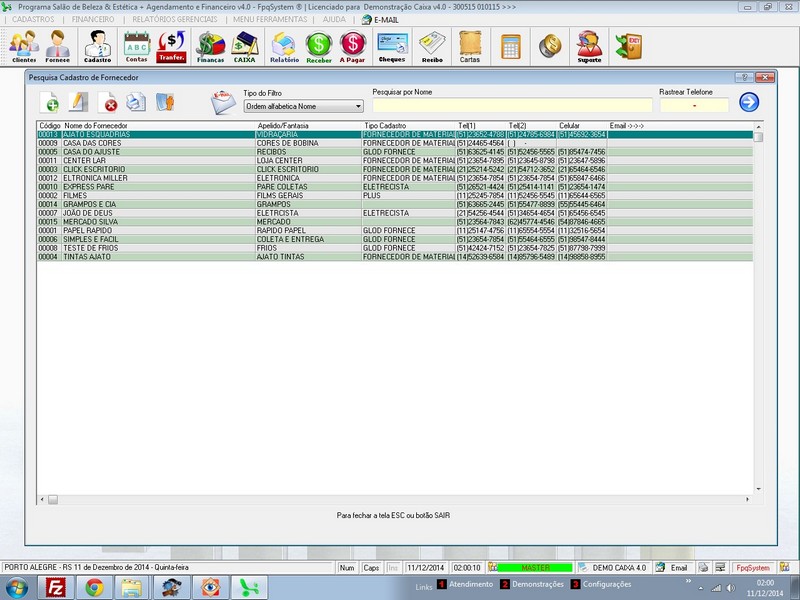
Task: Open the Suporte support icon
Action: tap(589, 46)
